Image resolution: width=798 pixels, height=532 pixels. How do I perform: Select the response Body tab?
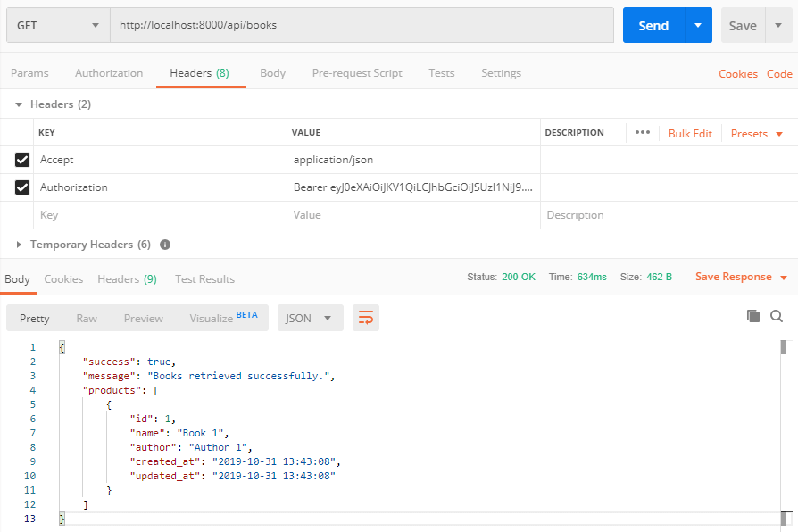[x=17, y=279]
